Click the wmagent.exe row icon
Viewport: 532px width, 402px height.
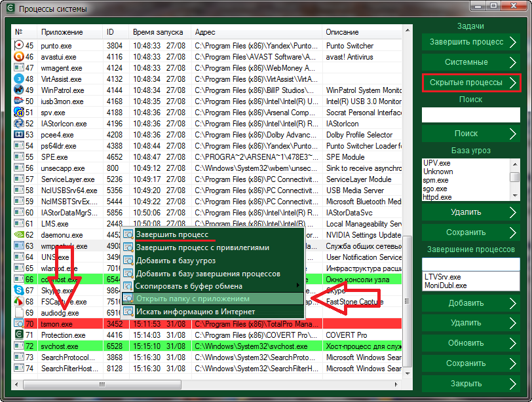tap(19, 67)
